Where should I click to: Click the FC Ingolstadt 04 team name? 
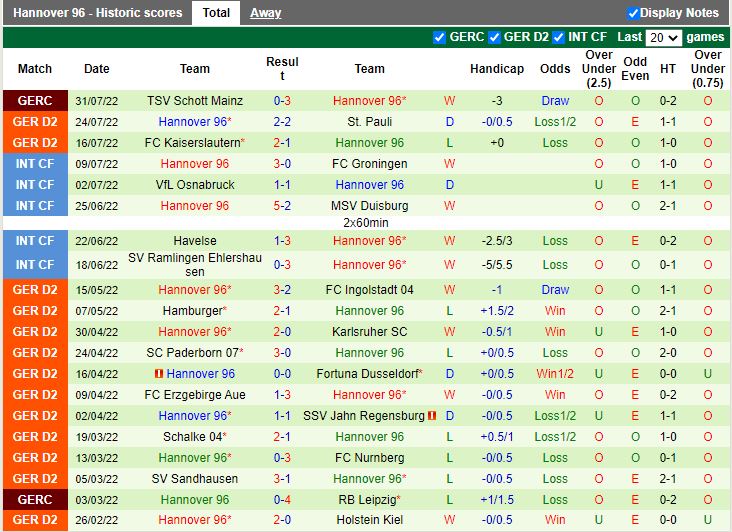pos(369,290)
